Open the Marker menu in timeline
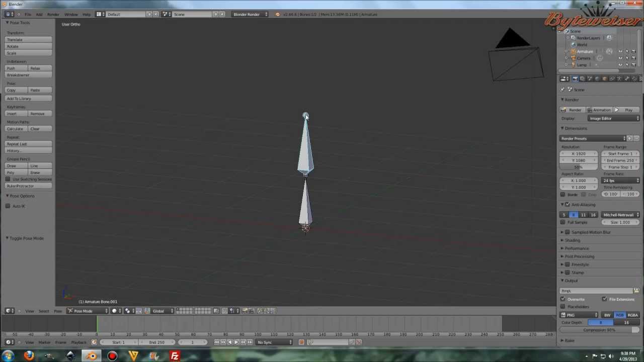 pos(44,342)
